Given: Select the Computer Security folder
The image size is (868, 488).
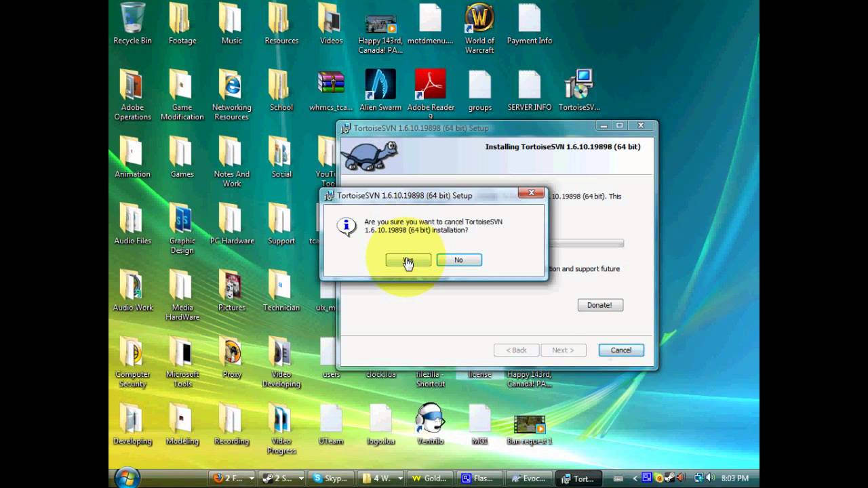Looking at the screenshot, I should pos(132,363).
